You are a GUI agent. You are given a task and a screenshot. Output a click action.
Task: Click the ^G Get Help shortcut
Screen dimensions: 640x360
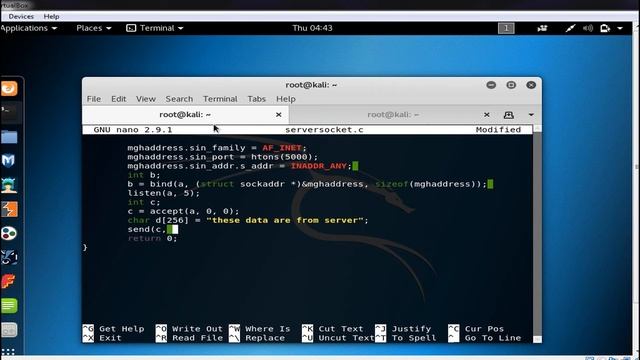coord(113,329)
